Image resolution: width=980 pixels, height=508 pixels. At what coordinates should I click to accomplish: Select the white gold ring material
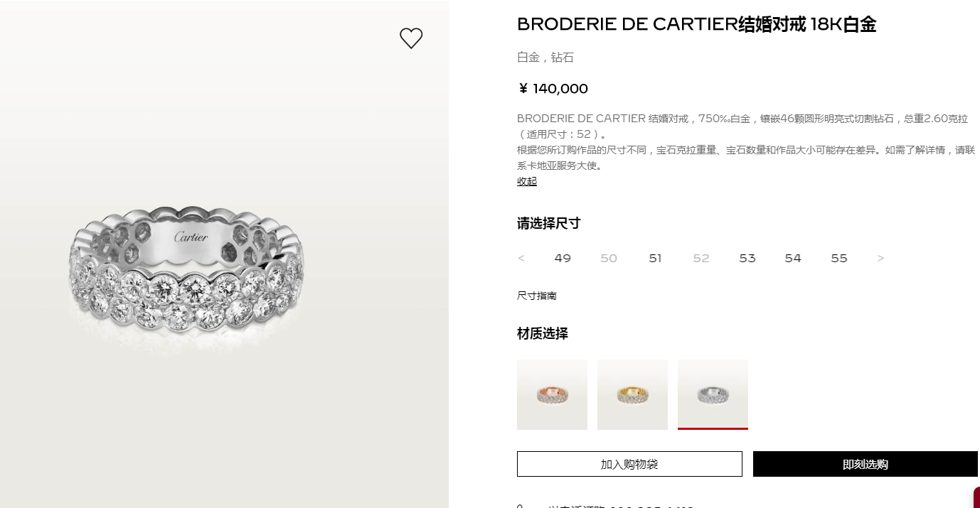(713, 394)
